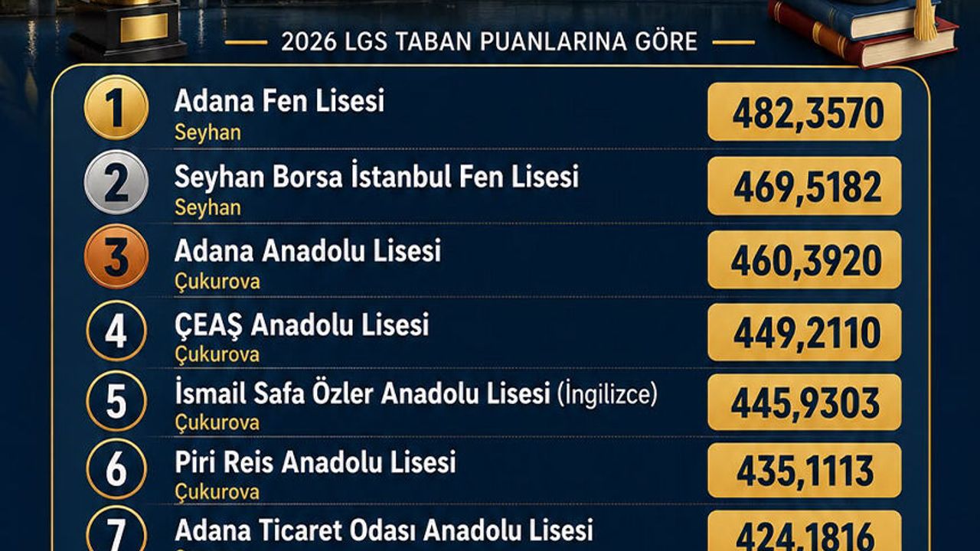Click the stacked books graphic
Viewport: 980px width, 551px height.
(863, 31)
